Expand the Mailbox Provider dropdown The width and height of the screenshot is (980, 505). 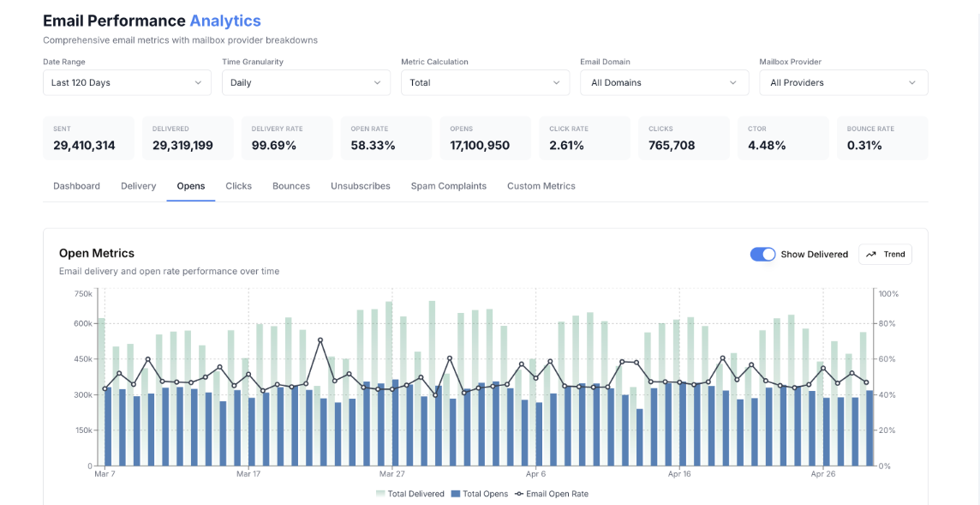click(844, 82)
